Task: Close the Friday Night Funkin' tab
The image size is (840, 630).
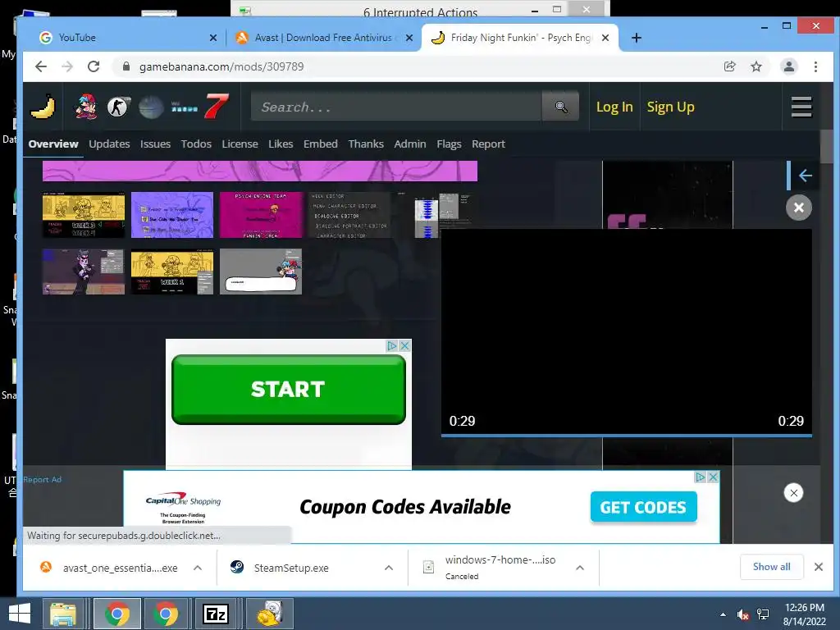Action: click(605, 38)
